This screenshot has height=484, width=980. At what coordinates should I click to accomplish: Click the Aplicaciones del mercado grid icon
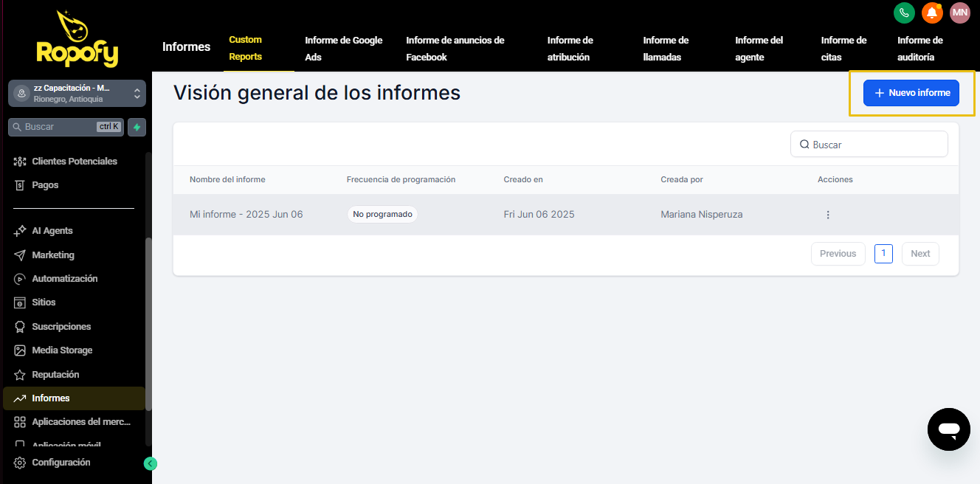click(20, 422)
